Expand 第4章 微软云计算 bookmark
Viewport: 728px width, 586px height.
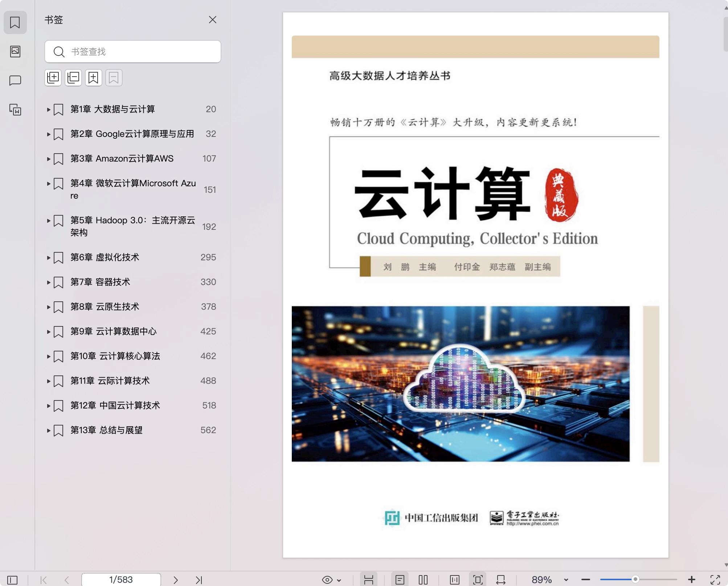coord(48,183)
